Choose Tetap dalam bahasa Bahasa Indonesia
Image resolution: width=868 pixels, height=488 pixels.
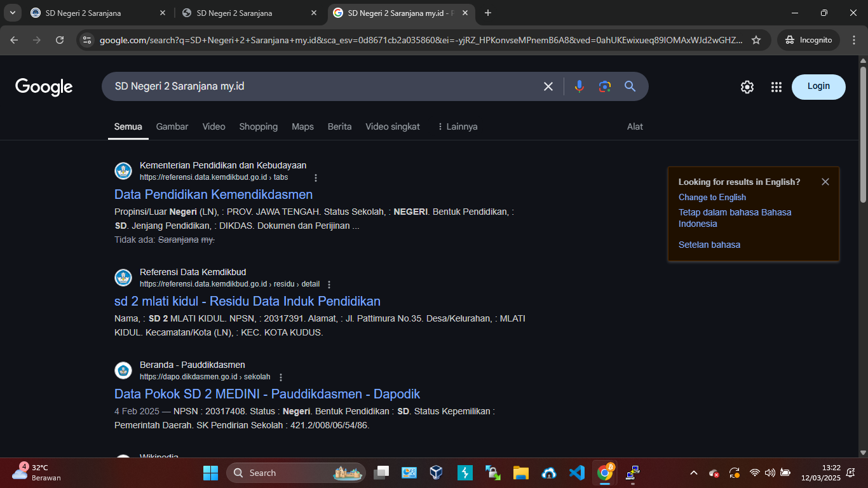[x=735, y=218]
